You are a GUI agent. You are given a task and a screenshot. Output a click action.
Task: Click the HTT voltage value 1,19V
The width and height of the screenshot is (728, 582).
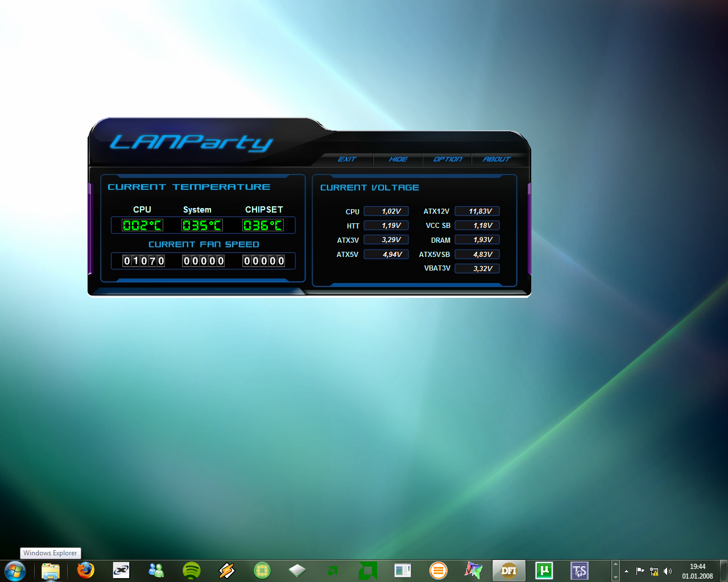386,226
